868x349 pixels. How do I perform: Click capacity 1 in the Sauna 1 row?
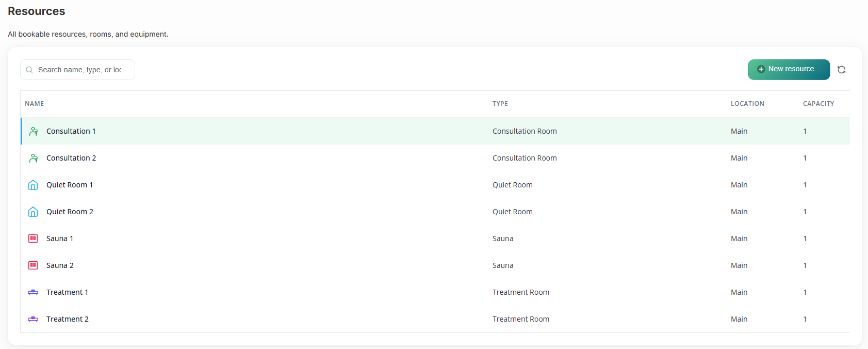pyautogui.click(x=805, y=239)
